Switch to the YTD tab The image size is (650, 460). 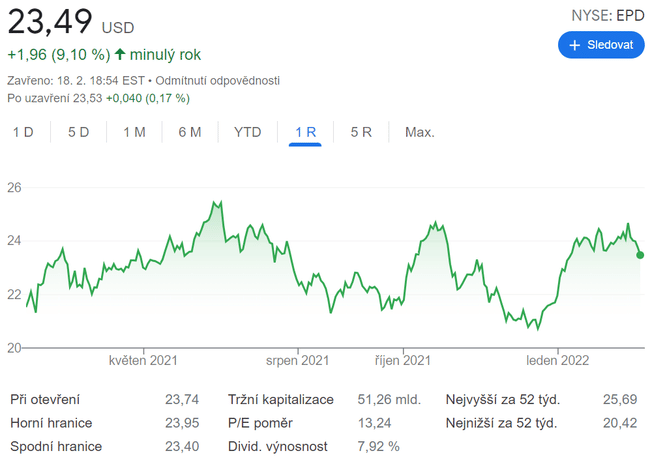tap(247, 132)
